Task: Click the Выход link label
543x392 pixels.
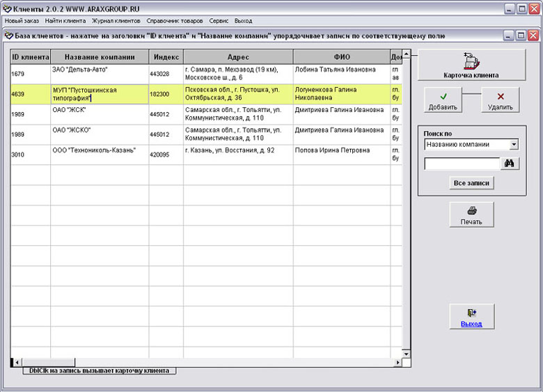Action: pos(471,324)
